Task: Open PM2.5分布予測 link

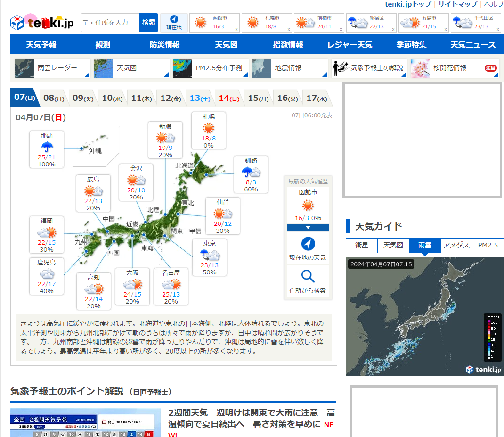Action: (211, 68)
